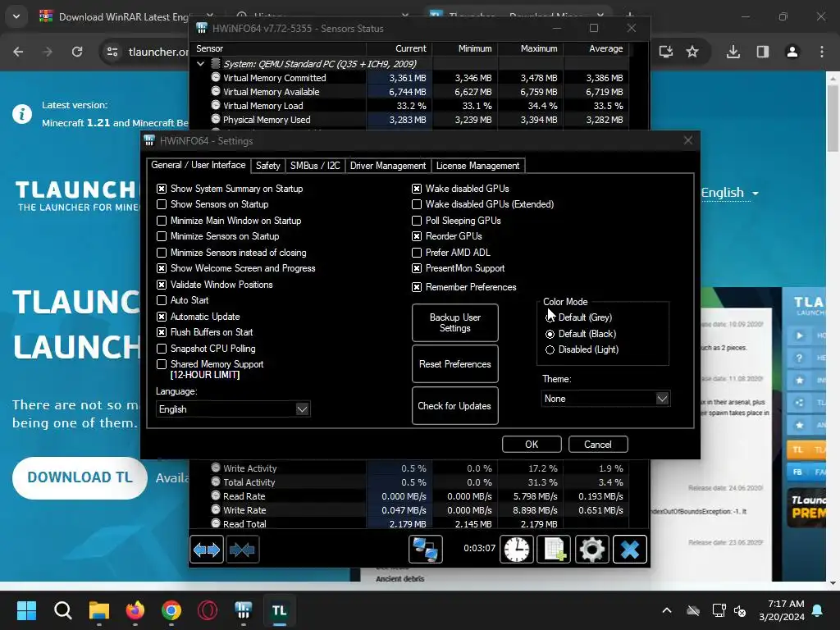Collapse the System QEMU Standard PC tree node
The width and height of the screenshot is (840, 630).
point(200,64)
